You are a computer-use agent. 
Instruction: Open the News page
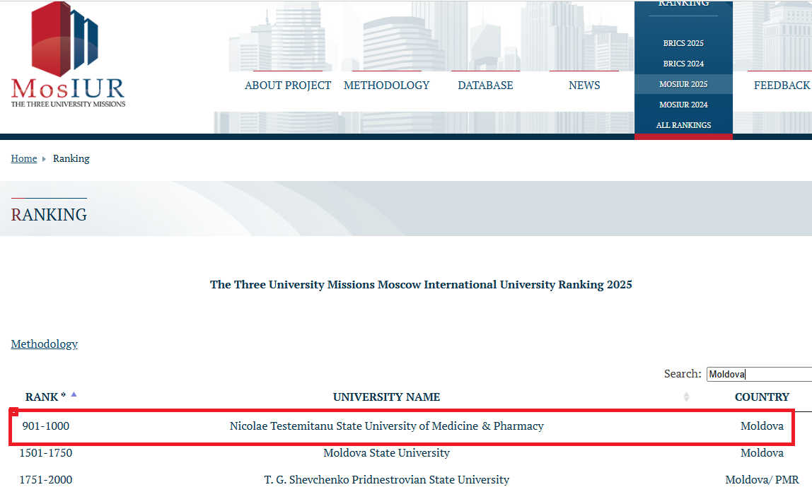click(x=584, y=86)
